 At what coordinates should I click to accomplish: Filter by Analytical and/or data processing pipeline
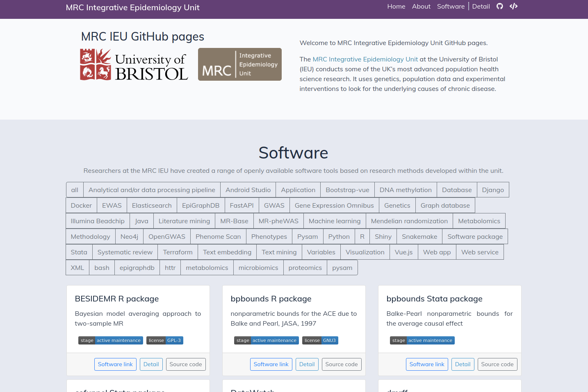[152, 190]
